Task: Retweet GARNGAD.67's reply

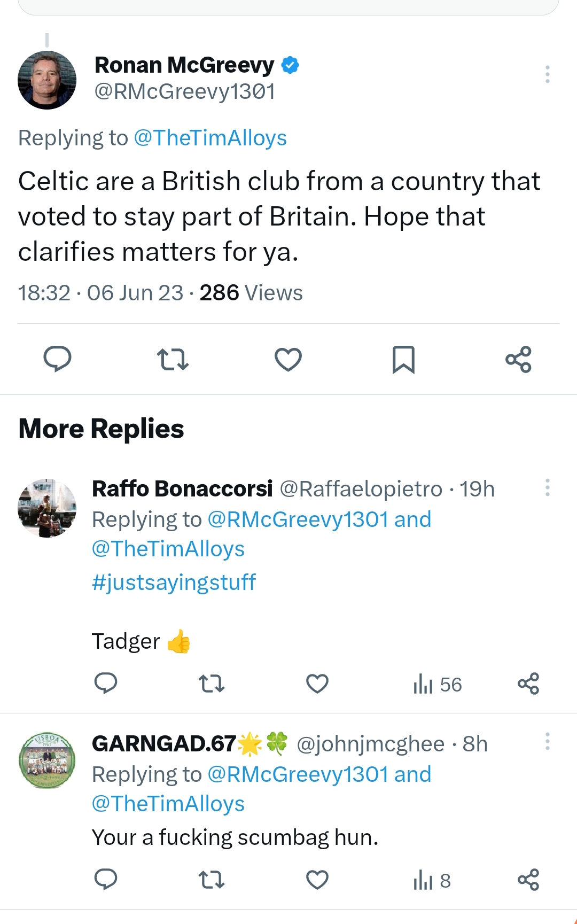Action: 212,880
